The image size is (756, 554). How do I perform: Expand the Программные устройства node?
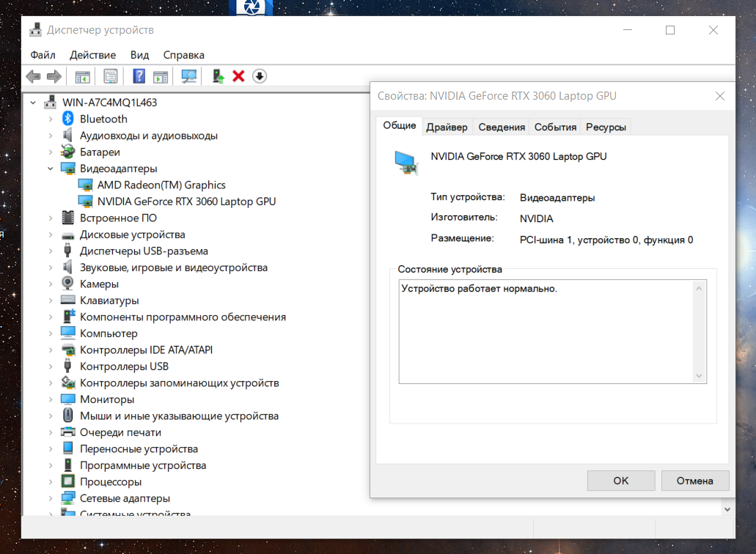click(x=51, y=465)
